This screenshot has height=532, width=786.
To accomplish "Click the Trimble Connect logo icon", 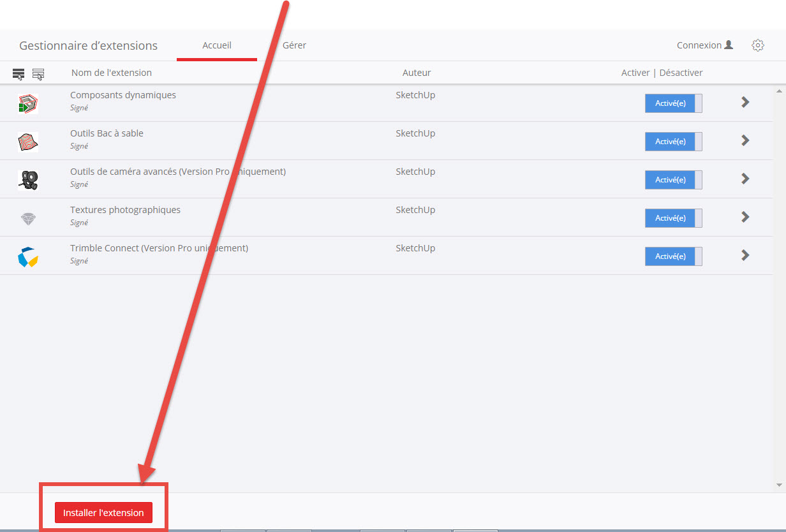I will coord(28,256).
